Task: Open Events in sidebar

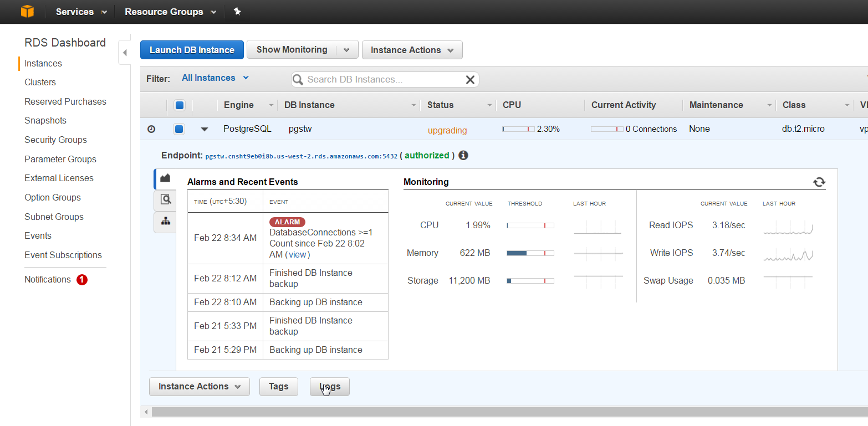Action: tap(38, 236)
